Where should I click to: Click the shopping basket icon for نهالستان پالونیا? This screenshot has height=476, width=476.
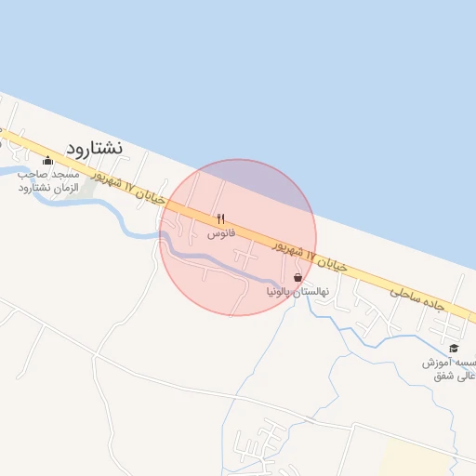tap(297, 277)
